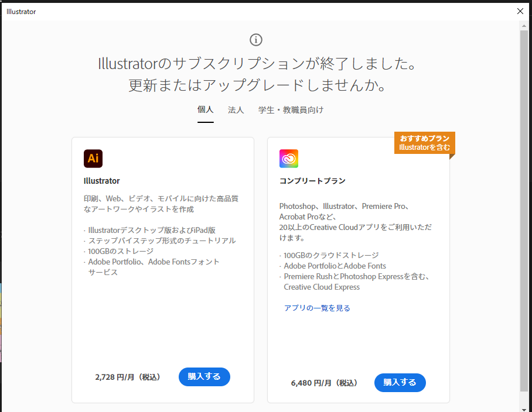This screenshot has height=412, width=532.
Task: Click the info circle icon at top
Action: (x=256, y=40)
